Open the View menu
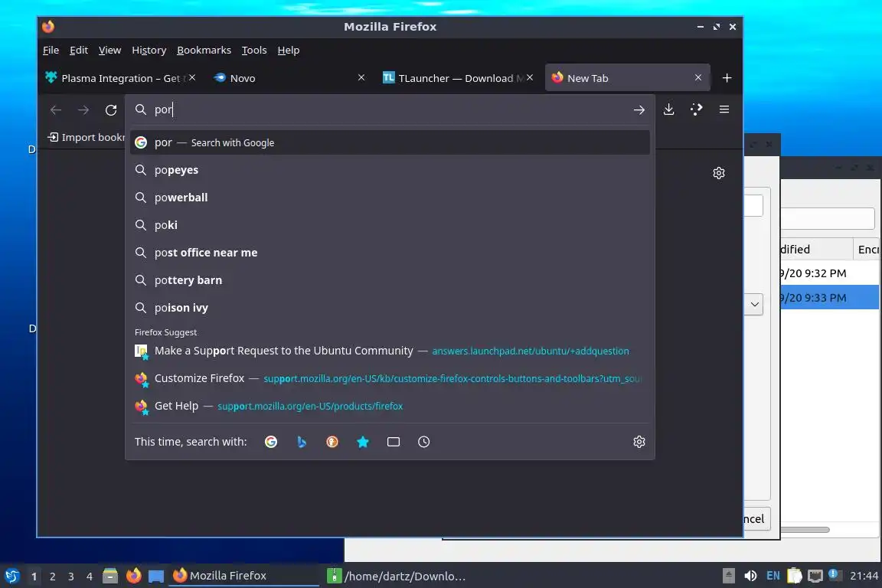The height and width of the screenshot is (588, 882). pyautogui.click(x=109, y=50)
